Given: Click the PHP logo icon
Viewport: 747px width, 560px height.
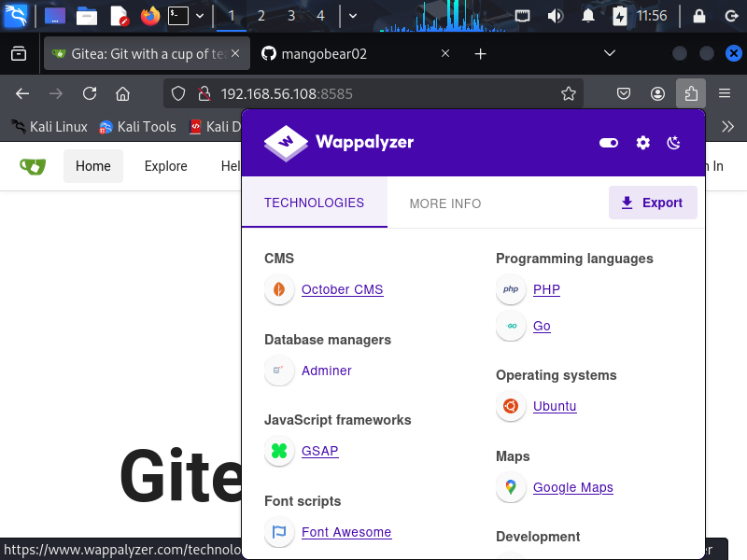Looking at the screenshot, I should (x=511, y=289).
